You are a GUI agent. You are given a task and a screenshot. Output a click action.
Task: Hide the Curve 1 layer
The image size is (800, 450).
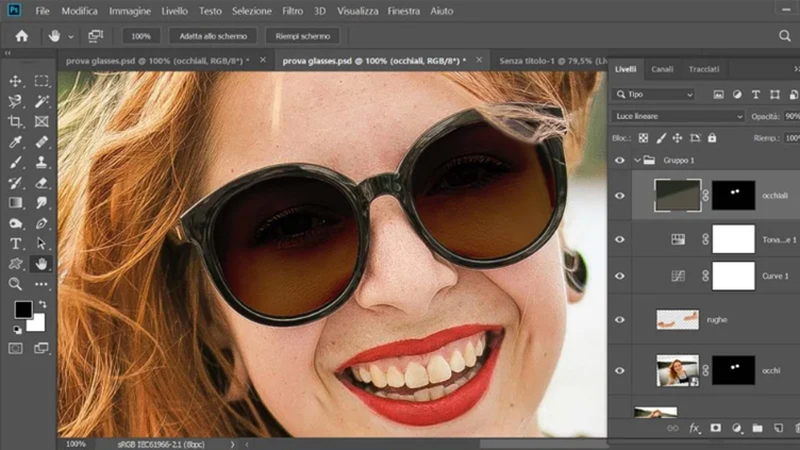[x=619, y=276]
